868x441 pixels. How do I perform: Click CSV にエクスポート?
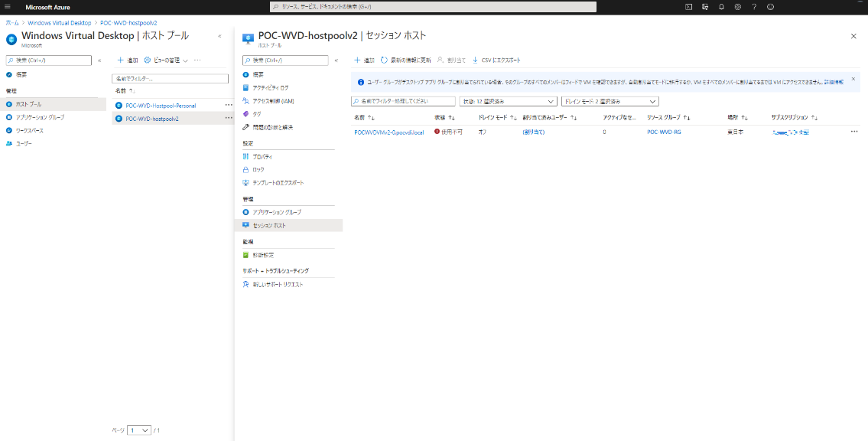[496, 60]
